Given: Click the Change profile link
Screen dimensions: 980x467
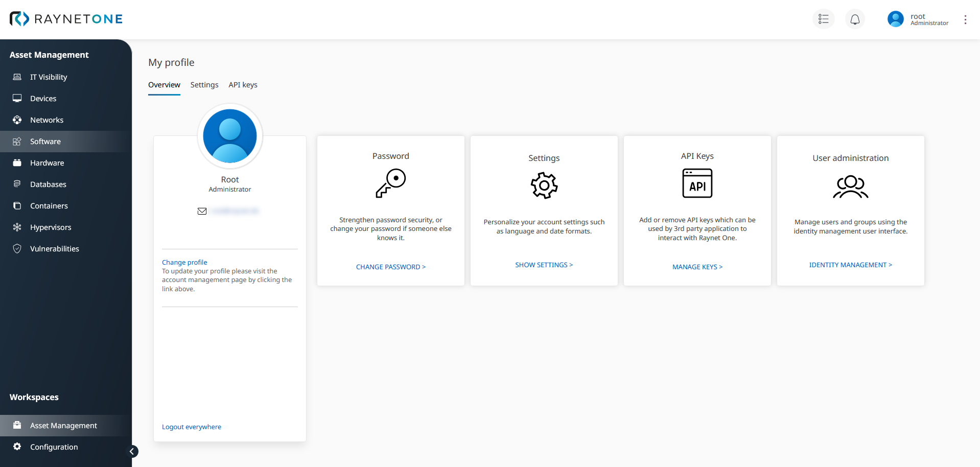Looking at the screenshot, I should pyautogui.click(x=184, y=262).
